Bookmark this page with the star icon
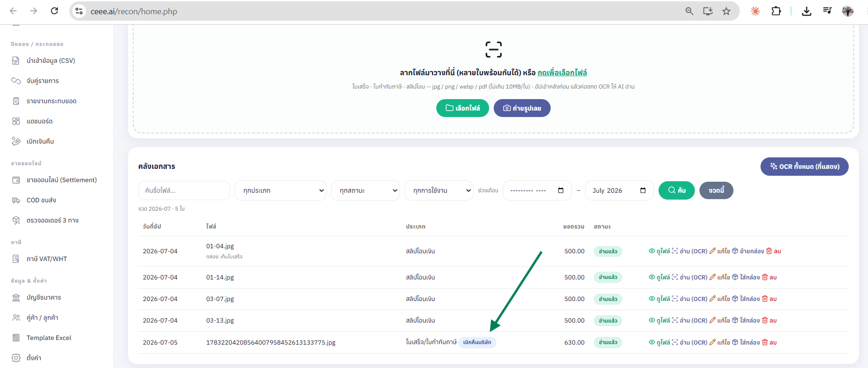The height and width of the screenshot is (368, 868). click(726, 11)
